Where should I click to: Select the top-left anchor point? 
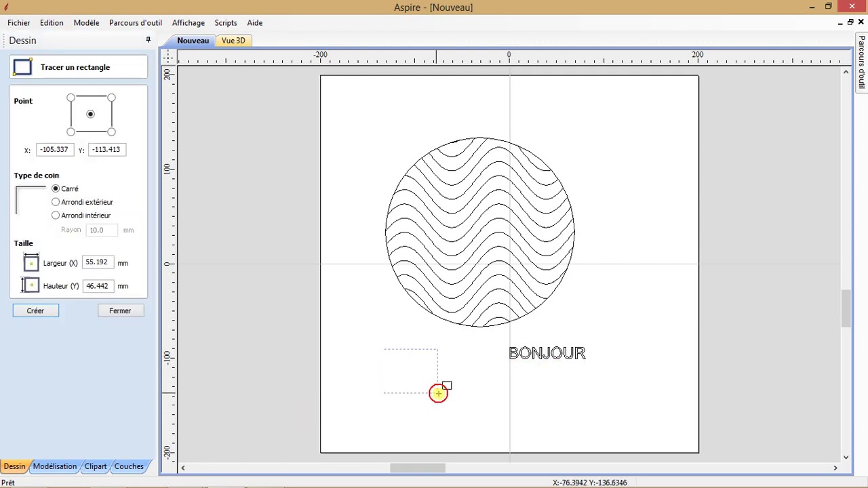click(x=71, y=98)
